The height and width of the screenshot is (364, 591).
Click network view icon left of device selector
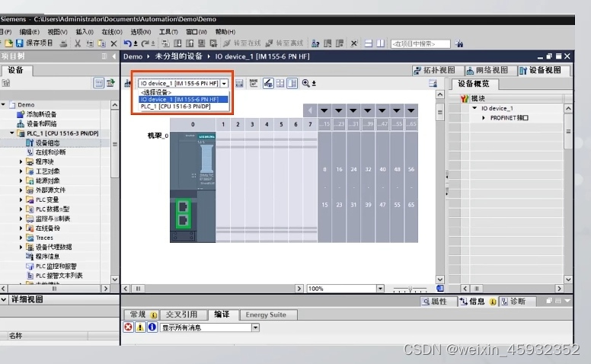(127, 83)
